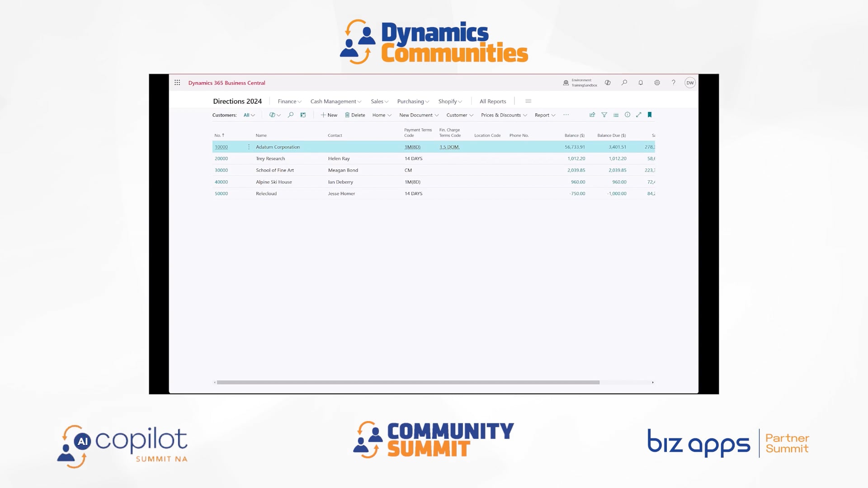Toggle the bookmark icon
The width and height of the screenshot is (868, 488).
coord(650,115)
